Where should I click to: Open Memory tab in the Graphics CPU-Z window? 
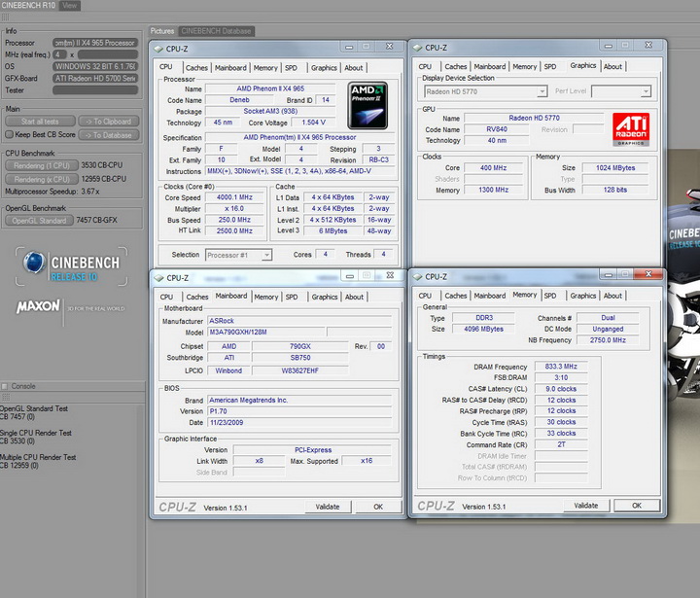point(525,66)
